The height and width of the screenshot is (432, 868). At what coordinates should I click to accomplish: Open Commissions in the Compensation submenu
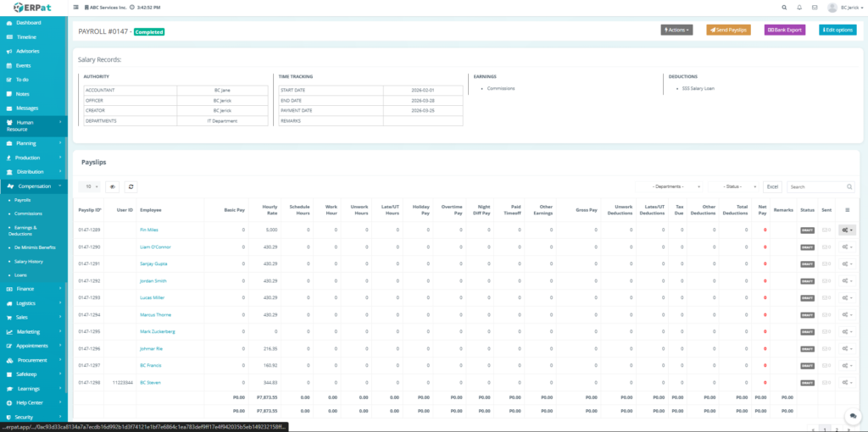click(28, 213)
